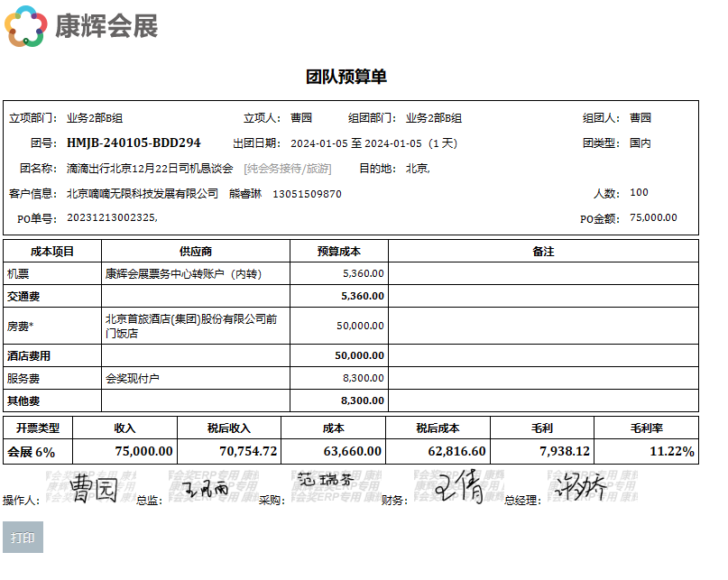The height and width of the screenshot is (580, 728).
Task: Click the 会展 6% invoice type cell
Action: pyautogui.click(x=32, y=451)
